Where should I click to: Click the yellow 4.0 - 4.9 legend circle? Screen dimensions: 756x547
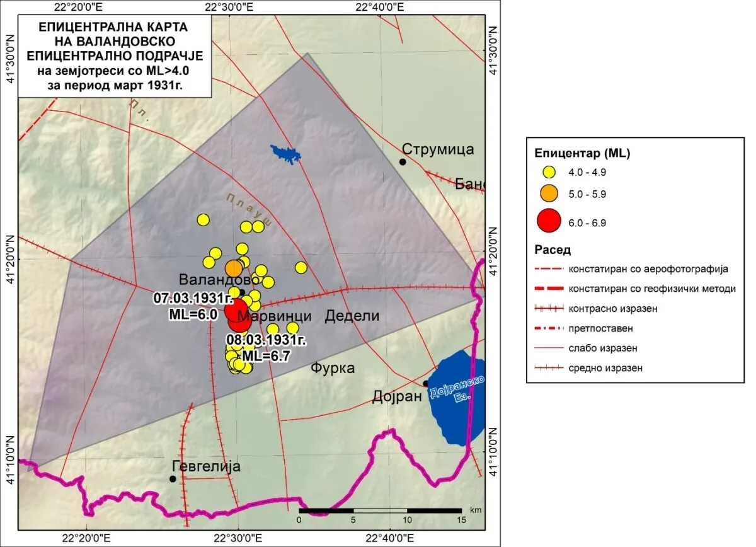coord(549,171)
